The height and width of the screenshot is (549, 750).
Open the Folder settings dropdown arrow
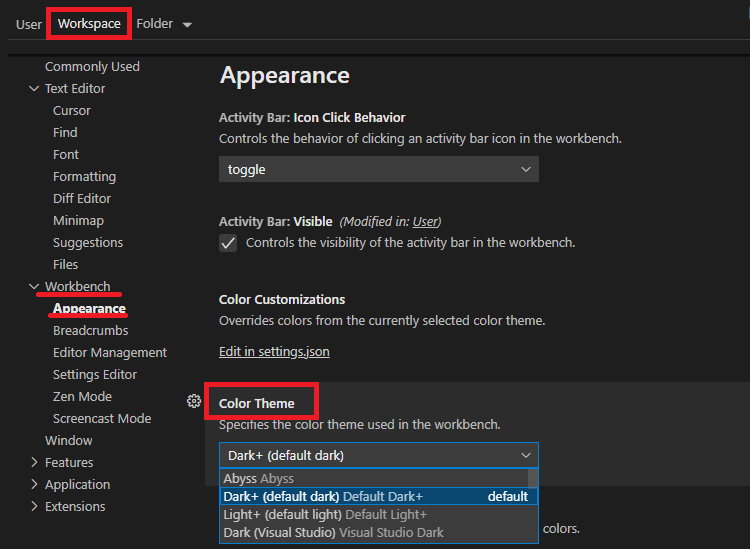[187, 24]
